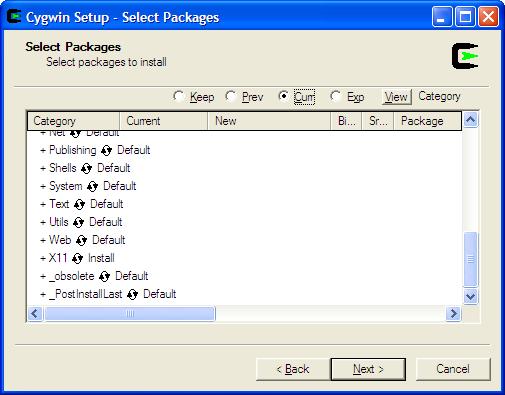The height and width of the screenshot is (395, 505).
Task: Click the Default label next to _PostInstallLast
Action: coord(160,294)
